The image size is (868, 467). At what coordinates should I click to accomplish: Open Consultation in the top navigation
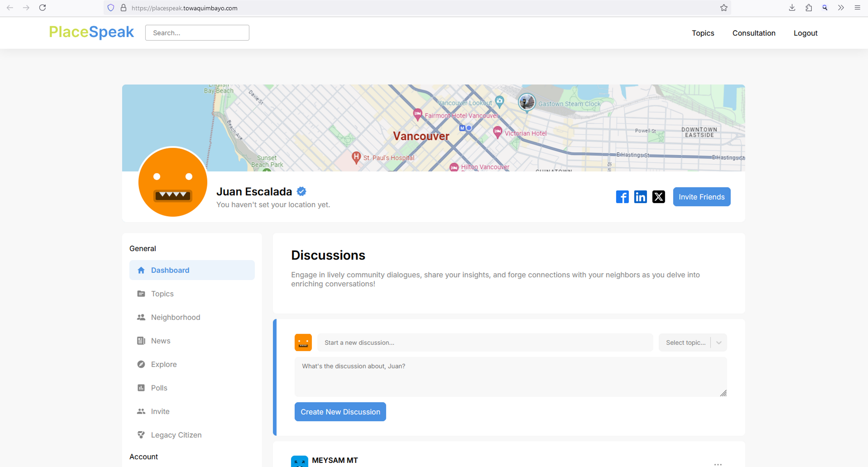tap(754, 33)
